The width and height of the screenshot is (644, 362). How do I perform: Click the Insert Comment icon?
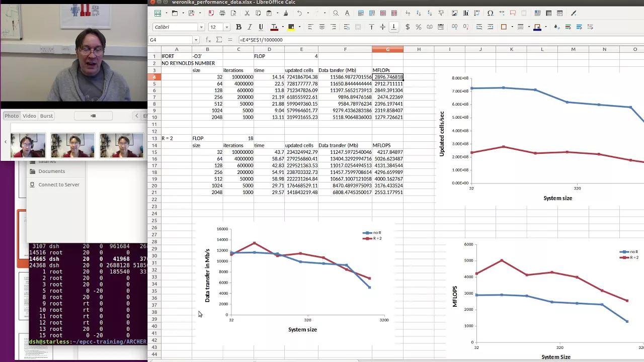point(513,13)
